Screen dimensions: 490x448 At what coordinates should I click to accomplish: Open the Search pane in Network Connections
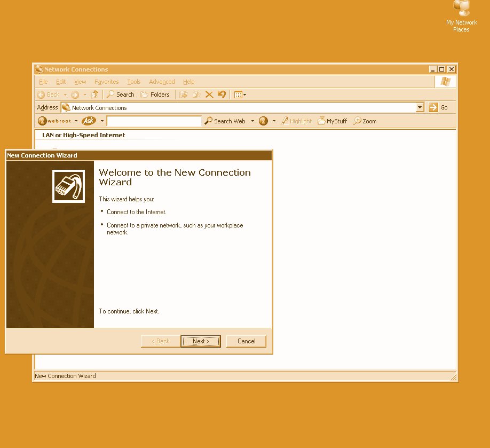(120, 95)
